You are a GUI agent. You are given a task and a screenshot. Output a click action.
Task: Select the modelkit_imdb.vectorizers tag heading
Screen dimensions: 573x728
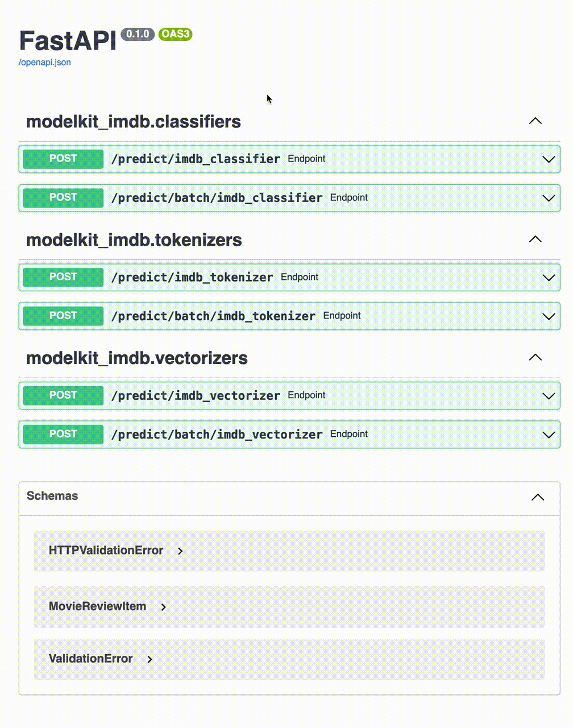coord(137,358)
